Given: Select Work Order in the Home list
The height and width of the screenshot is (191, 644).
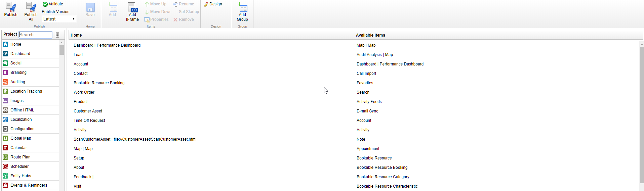Looking at the screenshot, I should 84,92.
